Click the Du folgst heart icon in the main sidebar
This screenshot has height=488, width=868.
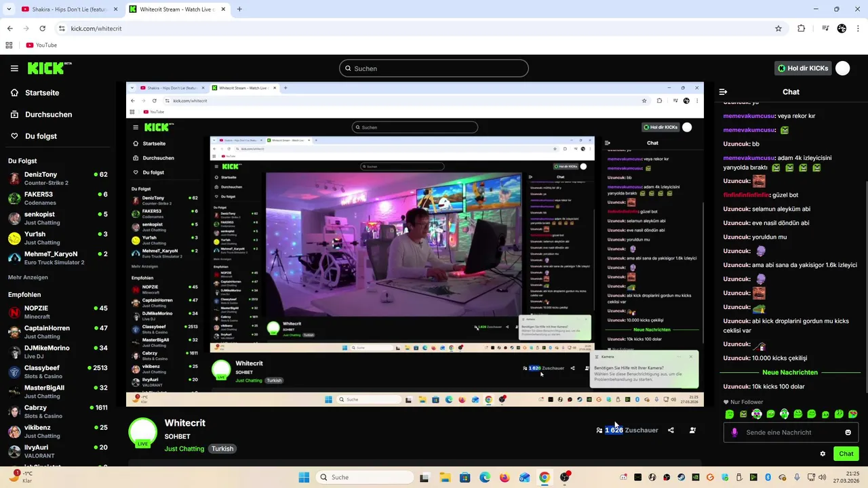coord(14,136)
